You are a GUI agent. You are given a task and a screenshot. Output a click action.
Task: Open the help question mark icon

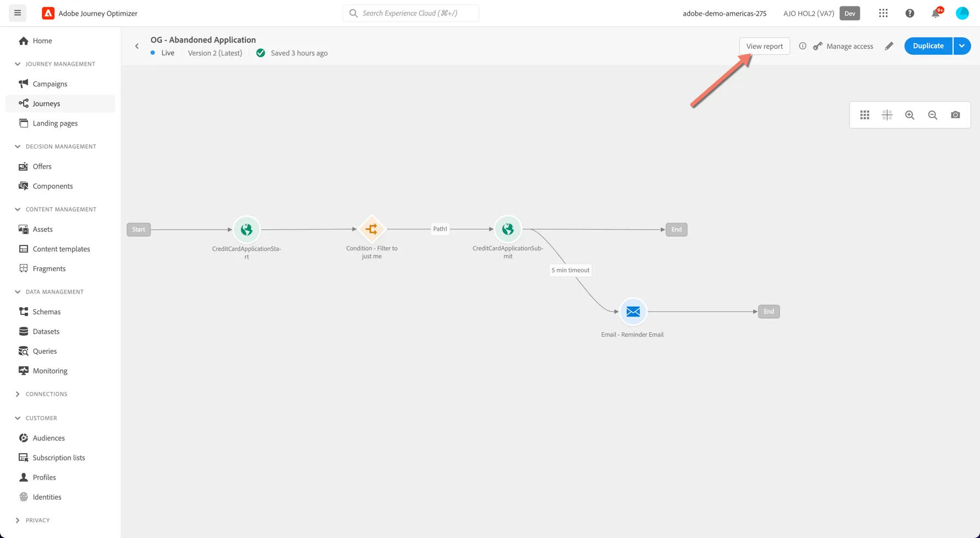909,13
